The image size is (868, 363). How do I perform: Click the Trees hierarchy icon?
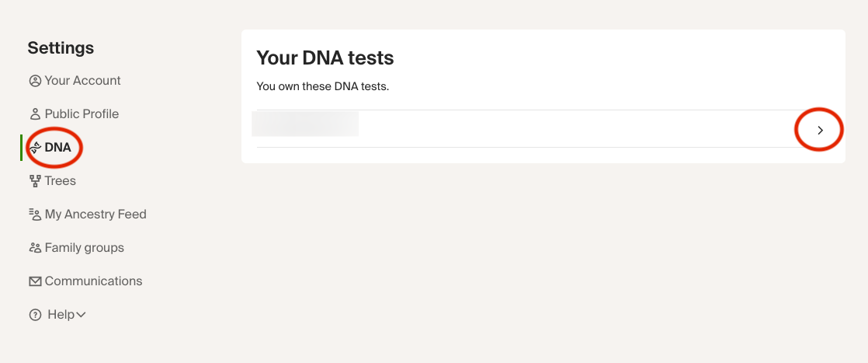point(35,181)
